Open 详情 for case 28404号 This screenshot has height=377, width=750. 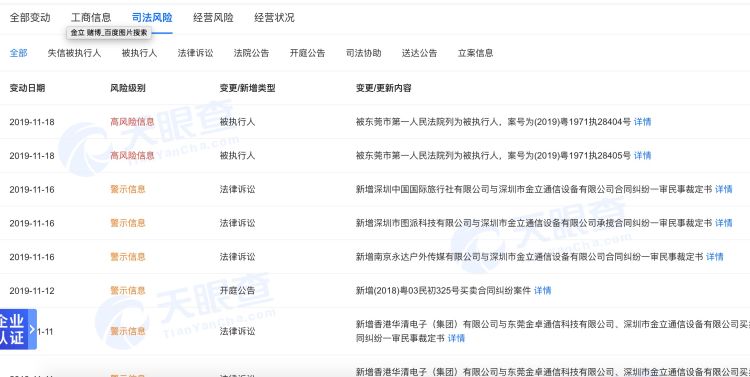(642, 122)
